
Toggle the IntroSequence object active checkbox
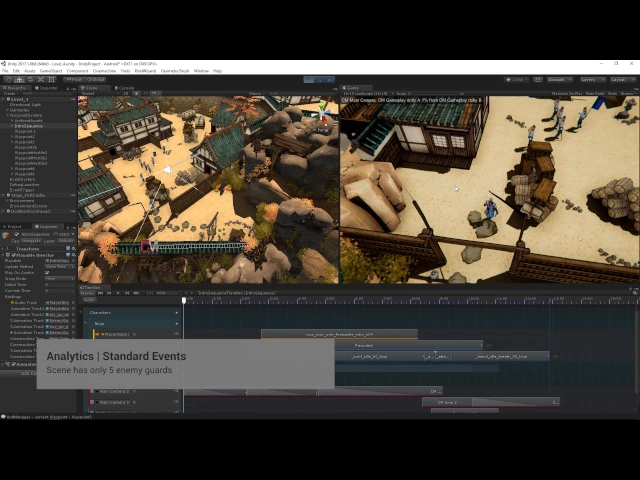coord(17,235)
